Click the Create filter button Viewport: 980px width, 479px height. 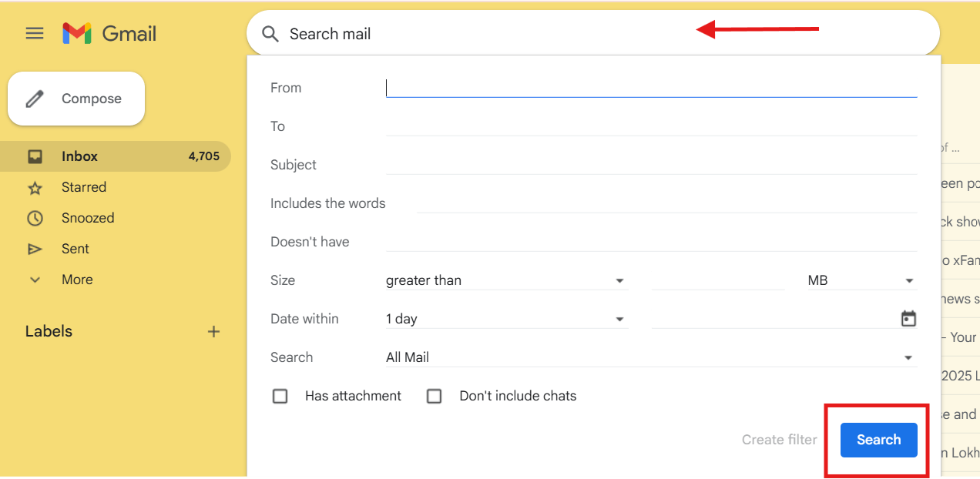point(779,440)
